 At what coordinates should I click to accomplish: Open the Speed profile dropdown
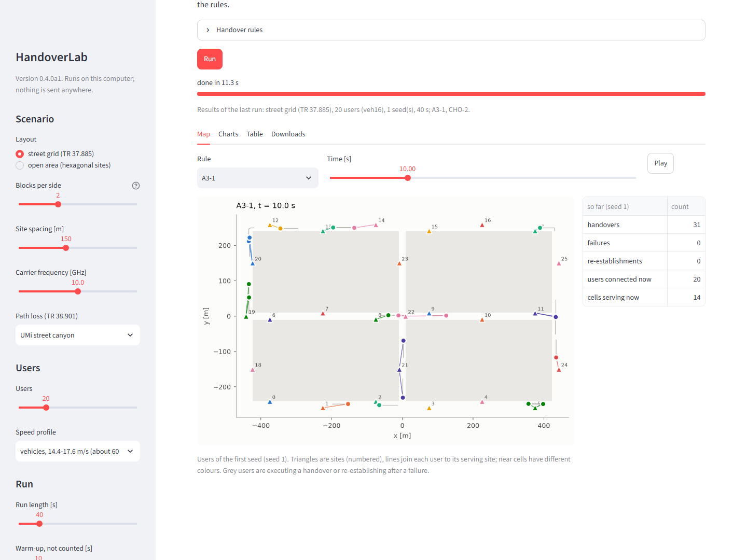pos(78,451)
